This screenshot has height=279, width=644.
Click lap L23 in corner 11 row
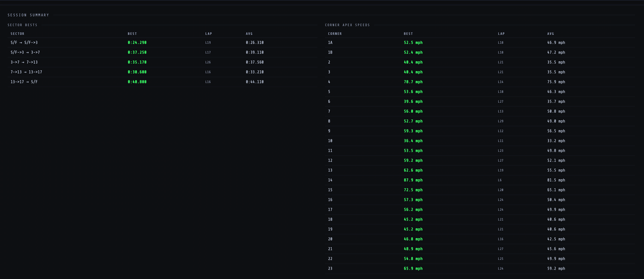pos(501,151)
